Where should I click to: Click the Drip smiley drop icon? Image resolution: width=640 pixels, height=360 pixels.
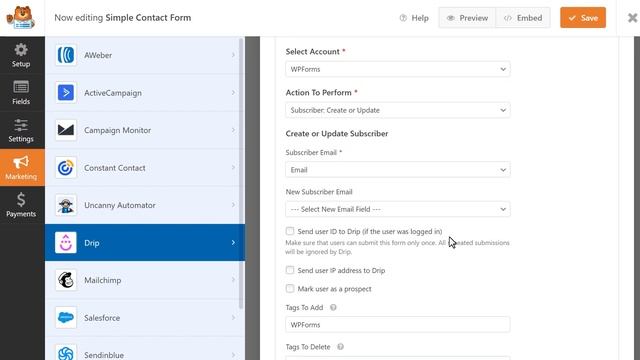[x=66, y=243]
